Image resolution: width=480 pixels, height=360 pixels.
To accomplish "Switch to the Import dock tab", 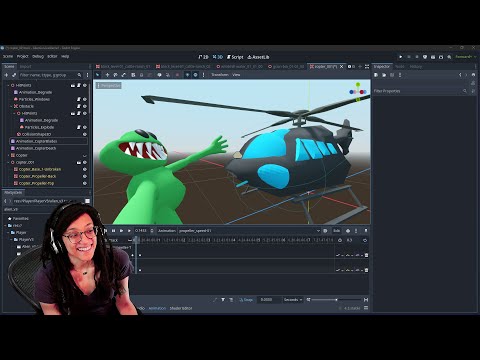I will [x=25, y=67].
